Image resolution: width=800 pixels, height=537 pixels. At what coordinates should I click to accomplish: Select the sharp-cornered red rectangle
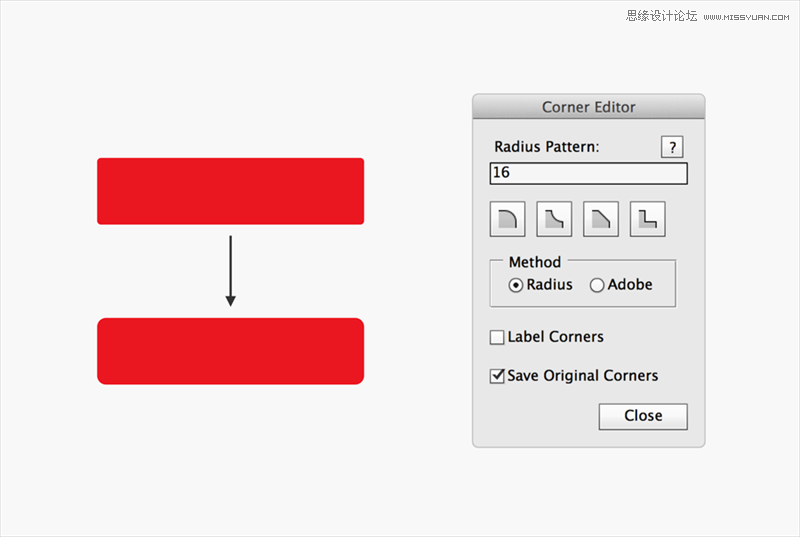tap(231, 191)
